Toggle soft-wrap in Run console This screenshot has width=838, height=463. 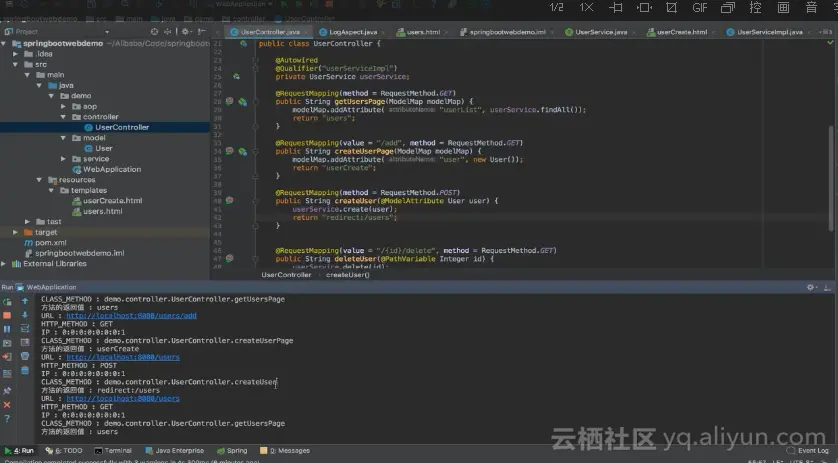(25, 328)
